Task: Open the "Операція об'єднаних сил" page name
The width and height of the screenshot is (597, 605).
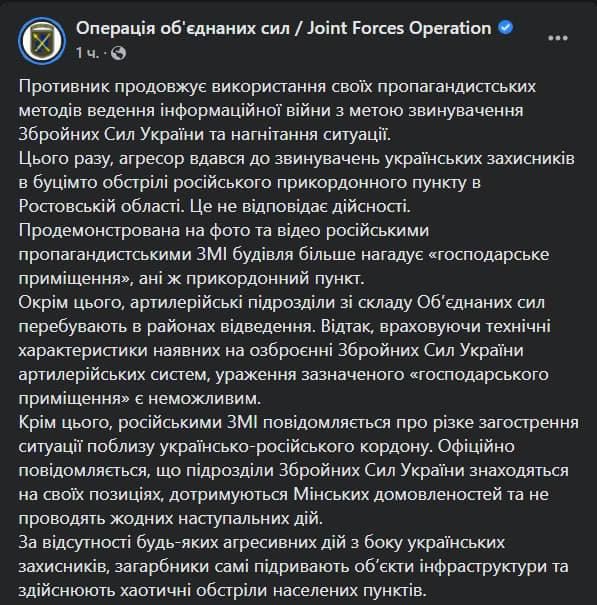Action: click(x=183, y=29)
